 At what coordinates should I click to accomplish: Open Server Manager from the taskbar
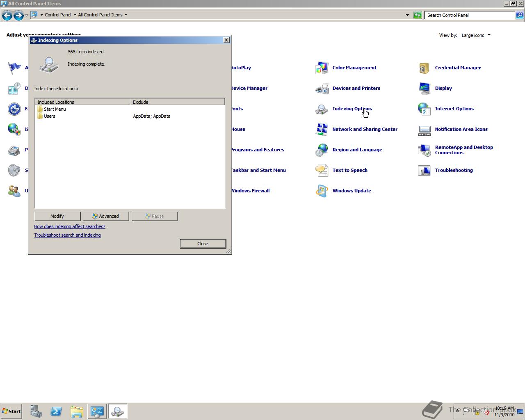tap(36, 411)
